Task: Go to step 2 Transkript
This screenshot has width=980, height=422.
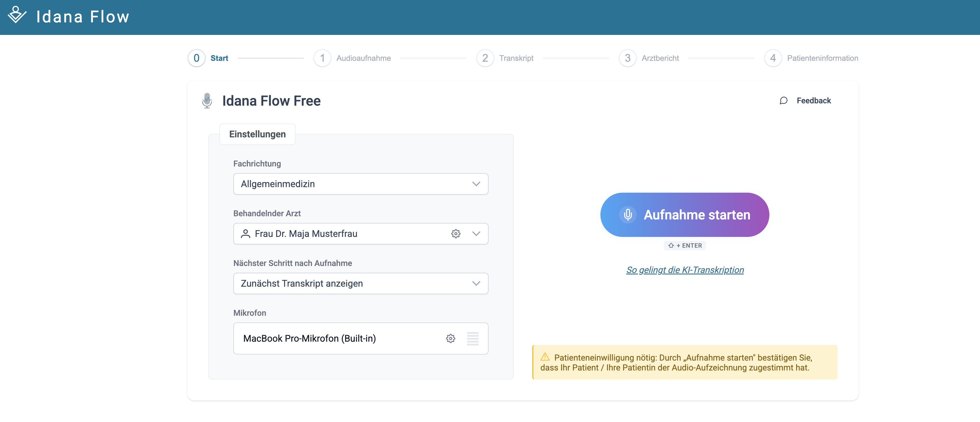Action: coord(485,58)
